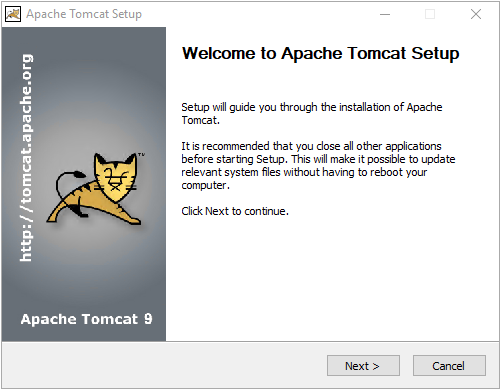The height and width of the screenshot is (389, 500).
Task: Click the black tail tip of the Tomcat cat
Action: 79,174
